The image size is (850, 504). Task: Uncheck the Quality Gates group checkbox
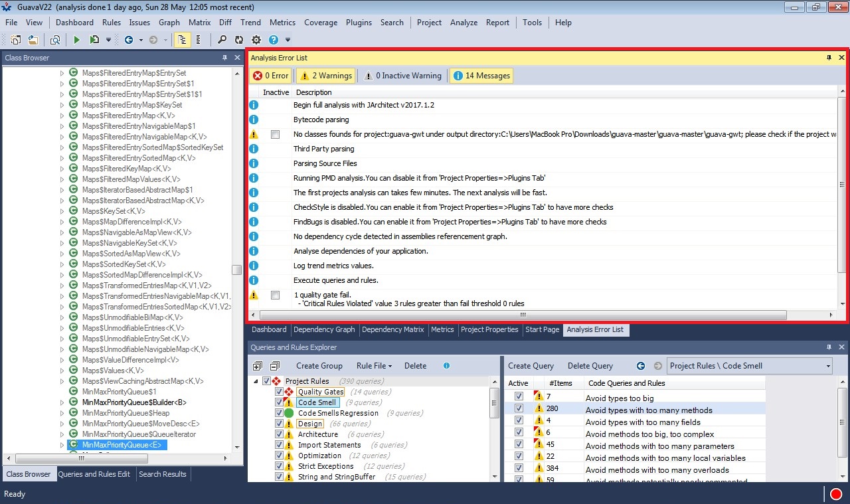pos(279,392)
